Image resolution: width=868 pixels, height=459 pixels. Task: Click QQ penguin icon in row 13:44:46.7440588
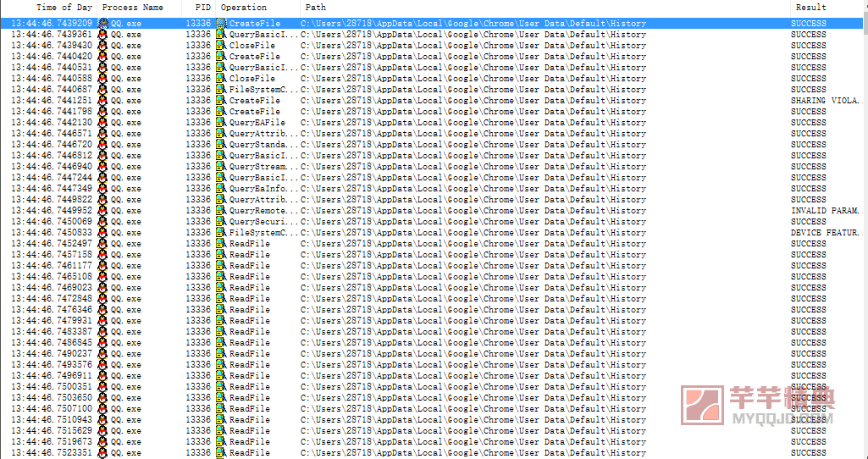pos(103,79)
